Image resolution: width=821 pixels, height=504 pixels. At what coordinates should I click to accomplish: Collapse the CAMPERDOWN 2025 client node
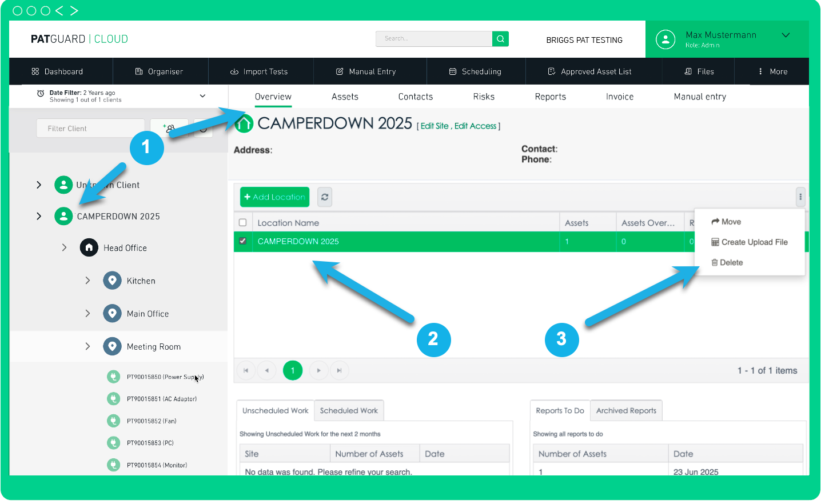[x=39, y=216]
